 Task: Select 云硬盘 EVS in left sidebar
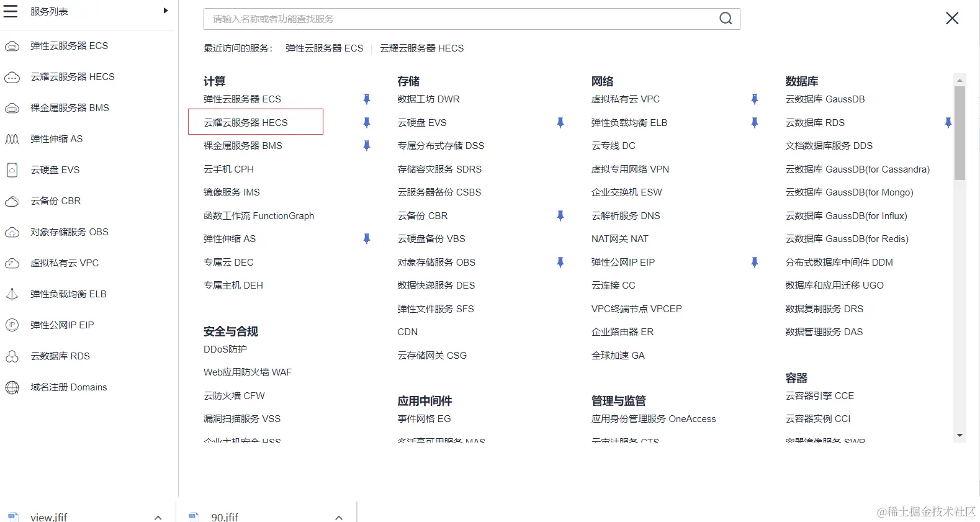(x=55, y=170)
